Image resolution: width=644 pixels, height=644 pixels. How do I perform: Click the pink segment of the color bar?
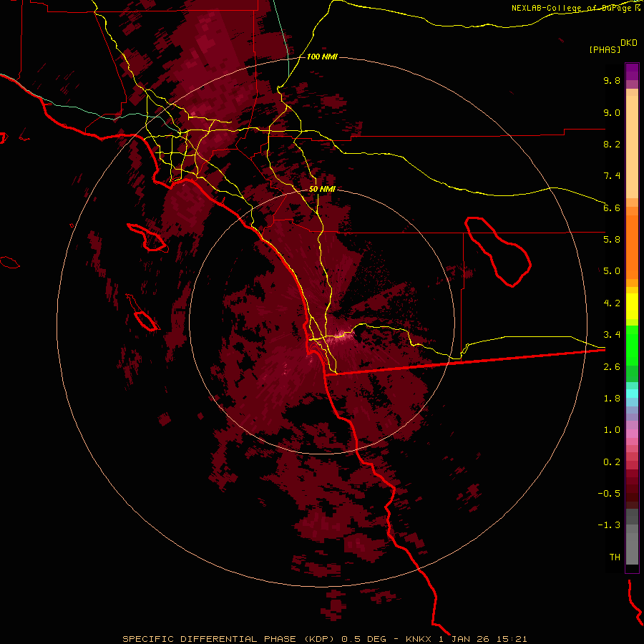[632, 434]
